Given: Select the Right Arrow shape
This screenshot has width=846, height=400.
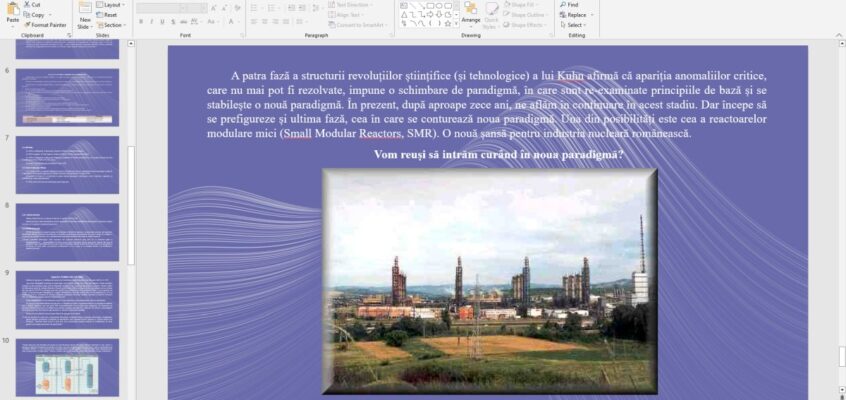Looking at the screenshot, I should click(430, 14).
